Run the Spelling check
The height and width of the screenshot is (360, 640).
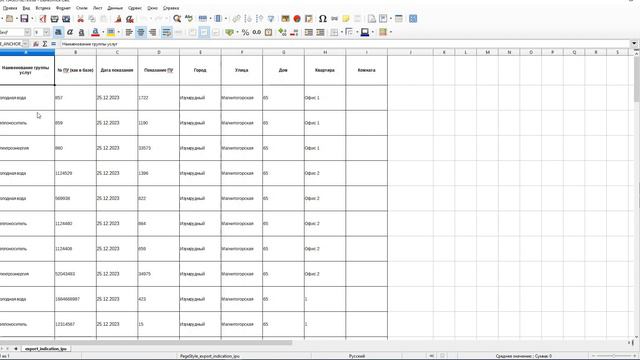[x=189, y=19]
